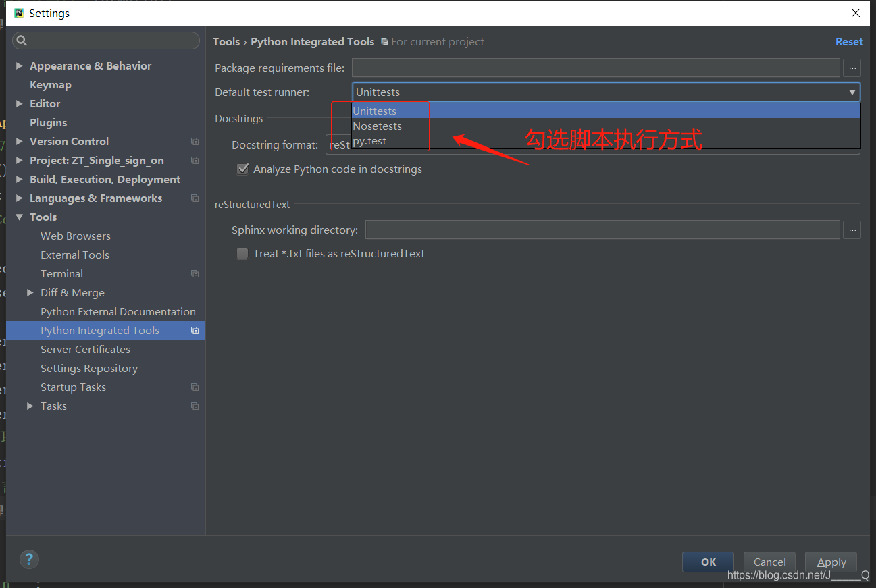Open Keymap settings
Screen dimensions: 876x588
point(51,85)
